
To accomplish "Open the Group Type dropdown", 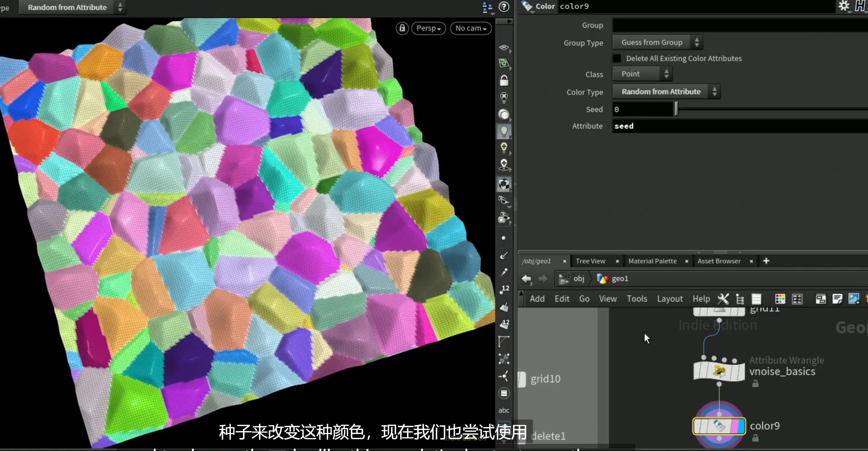I will pos(657,42).
